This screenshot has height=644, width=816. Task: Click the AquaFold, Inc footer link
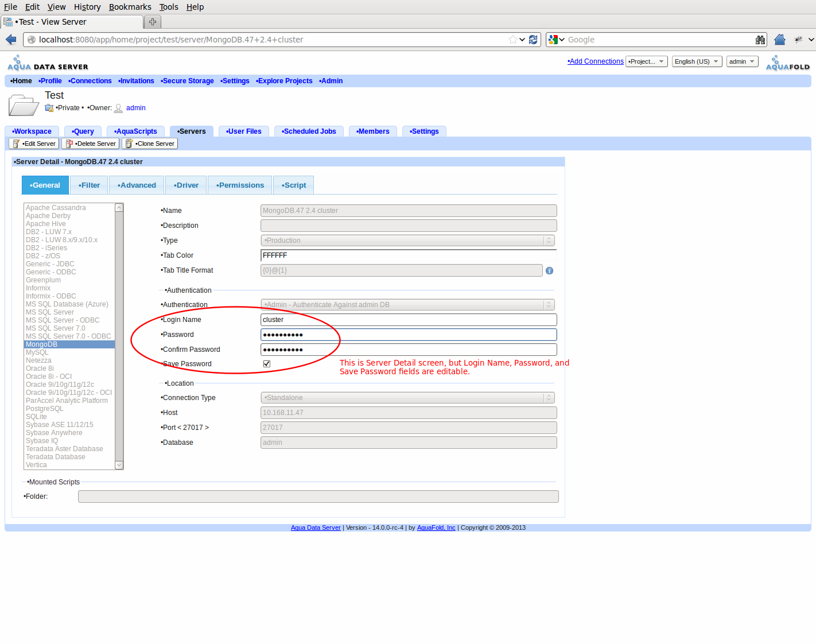pyautogui.click(x=436, y=527)
